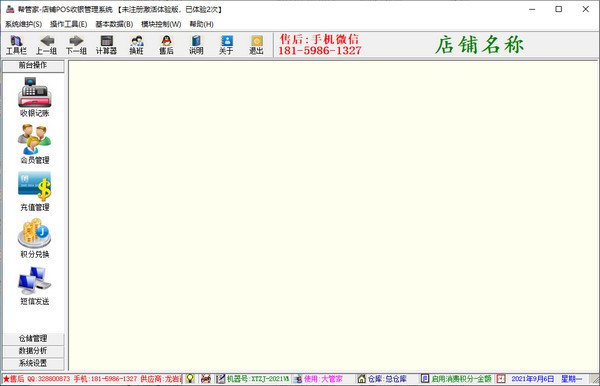This screenshot has height=386, width=600.
Task: Click the red car status bar icon
Action: point(206,379)
